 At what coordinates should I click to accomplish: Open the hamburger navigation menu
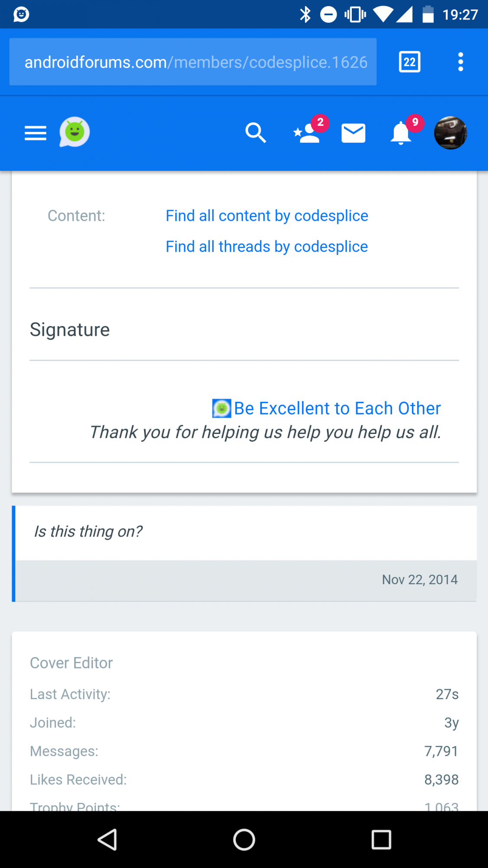(x=36, y=133)
